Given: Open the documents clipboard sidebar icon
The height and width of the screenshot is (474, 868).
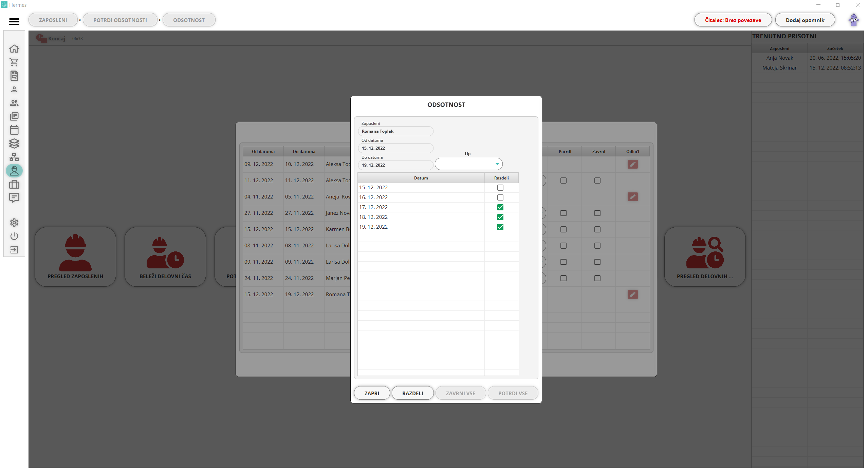Looking at the screenshot, I should pos(14,76).
